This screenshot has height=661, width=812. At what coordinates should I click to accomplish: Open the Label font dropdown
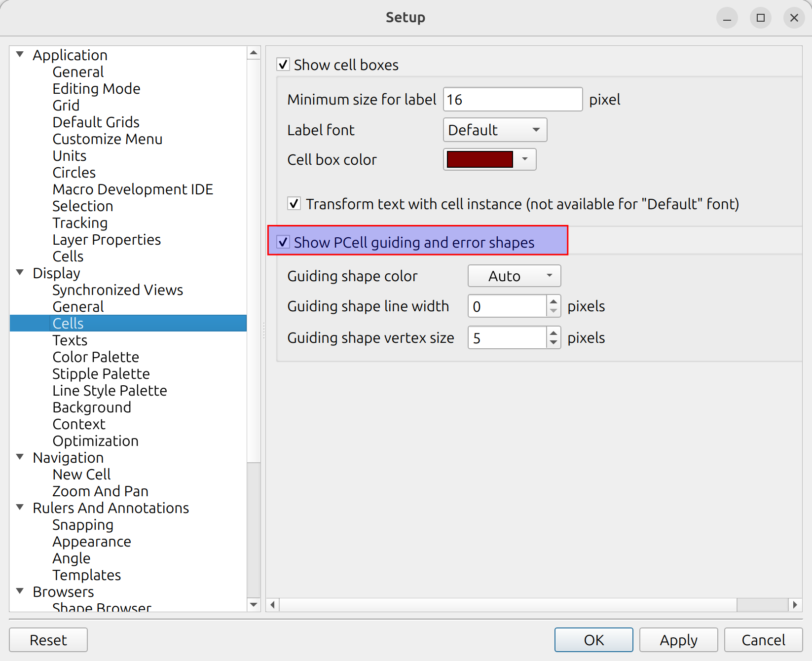click(x=495, y=130)
